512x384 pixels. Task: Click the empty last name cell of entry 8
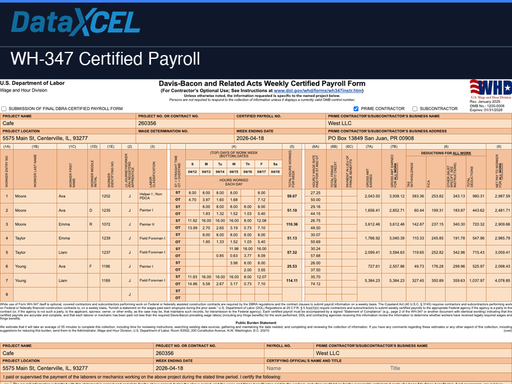click(35, 294)
